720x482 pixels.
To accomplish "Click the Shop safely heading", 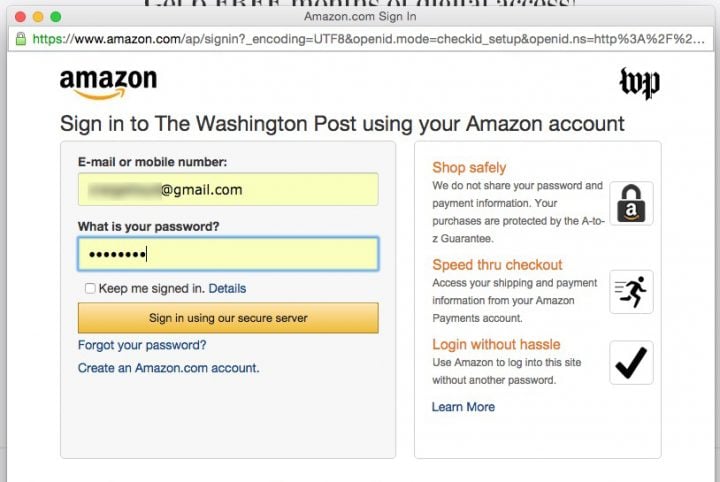I will pos(469,168).
